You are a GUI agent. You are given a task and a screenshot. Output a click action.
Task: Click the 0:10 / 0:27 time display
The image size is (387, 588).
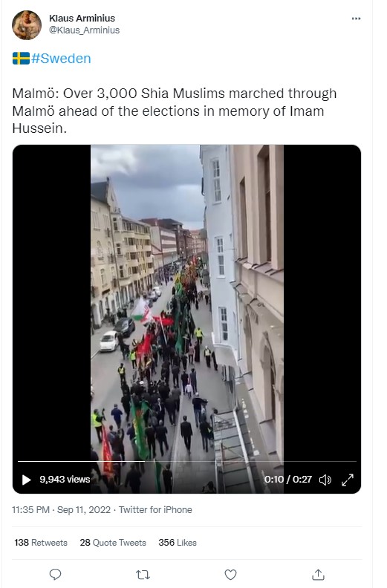click(x=288, y=480)
